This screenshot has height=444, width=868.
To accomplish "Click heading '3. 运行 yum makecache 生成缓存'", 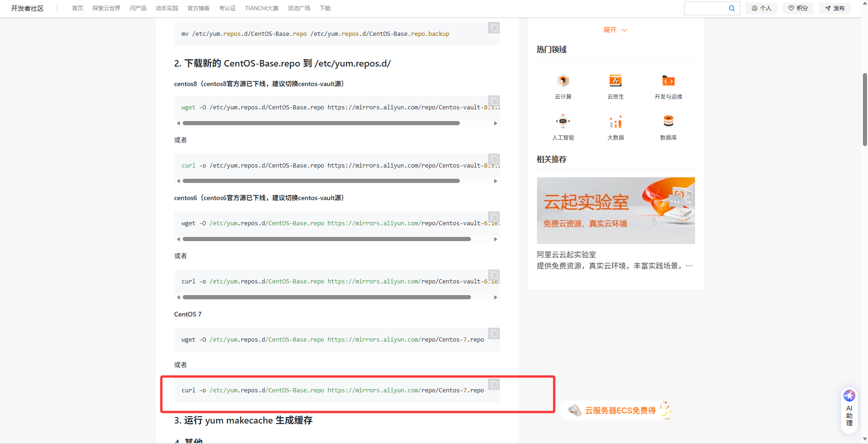I will tap(243, 420).
